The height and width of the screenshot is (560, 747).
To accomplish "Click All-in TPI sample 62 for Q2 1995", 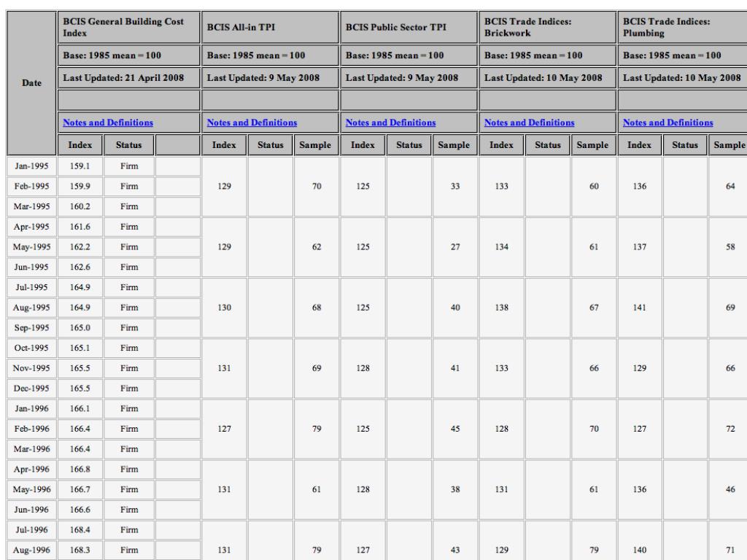I will [317, 247].
